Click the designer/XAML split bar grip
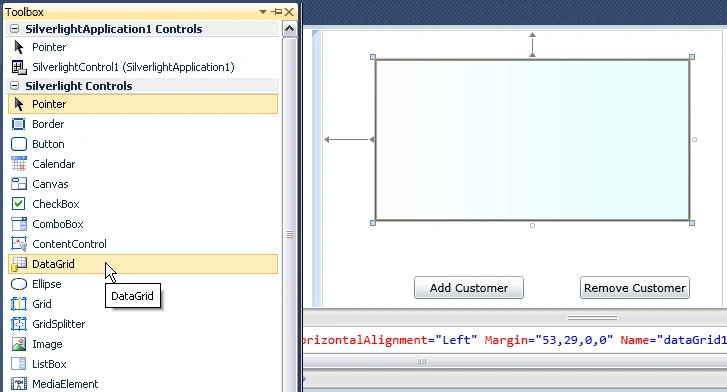The width and height of the screenshot is (727, 392). click(592, 318)
